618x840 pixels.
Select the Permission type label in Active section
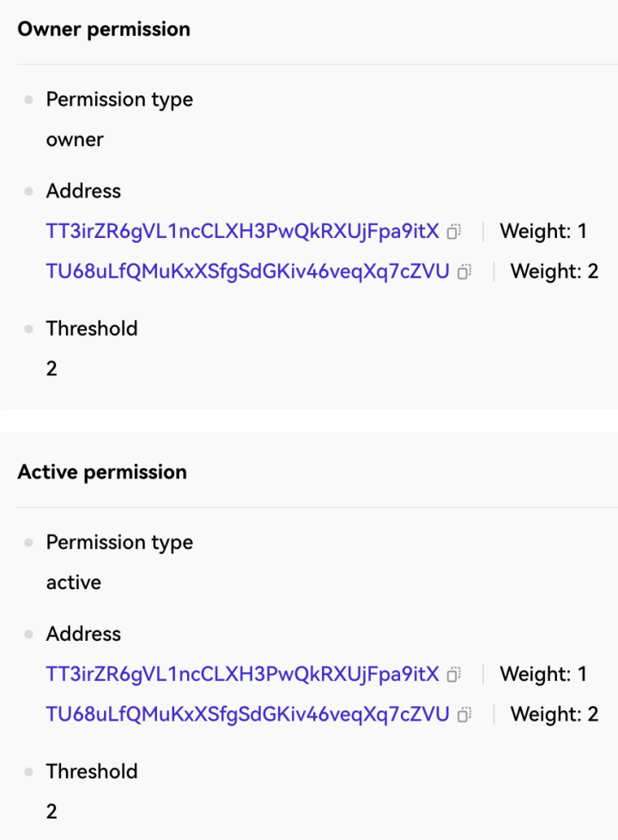[119, 543]
